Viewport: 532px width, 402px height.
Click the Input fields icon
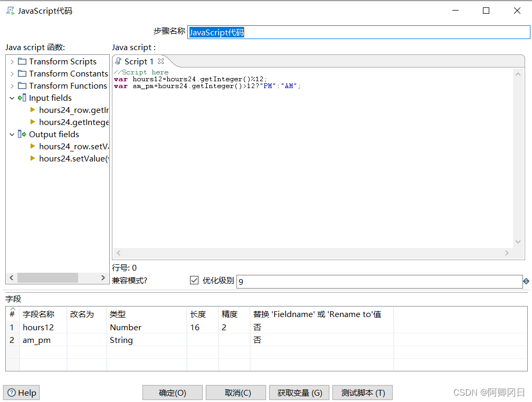click(x=22, y=98)
